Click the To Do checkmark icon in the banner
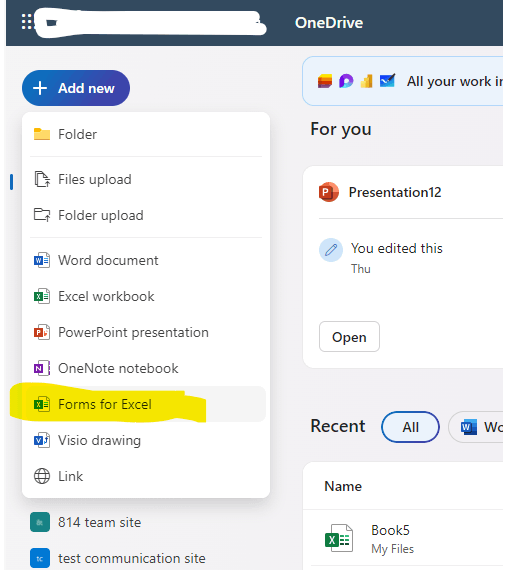508x570 pixels. point(387,80)
